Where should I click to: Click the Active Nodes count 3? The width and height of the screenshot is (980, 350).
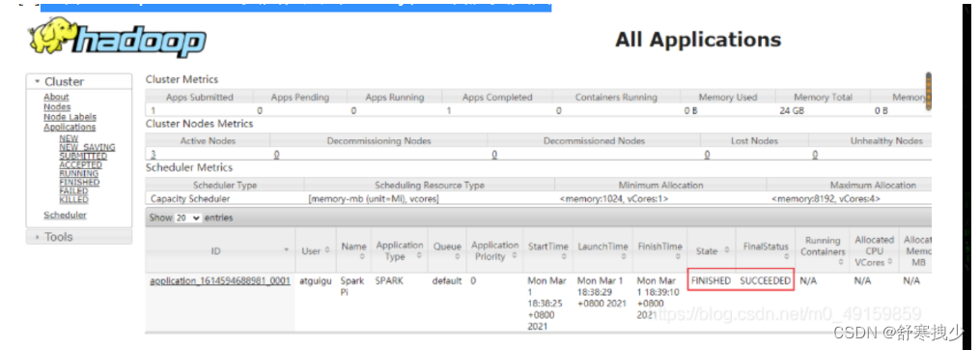(x=154, y=154)
